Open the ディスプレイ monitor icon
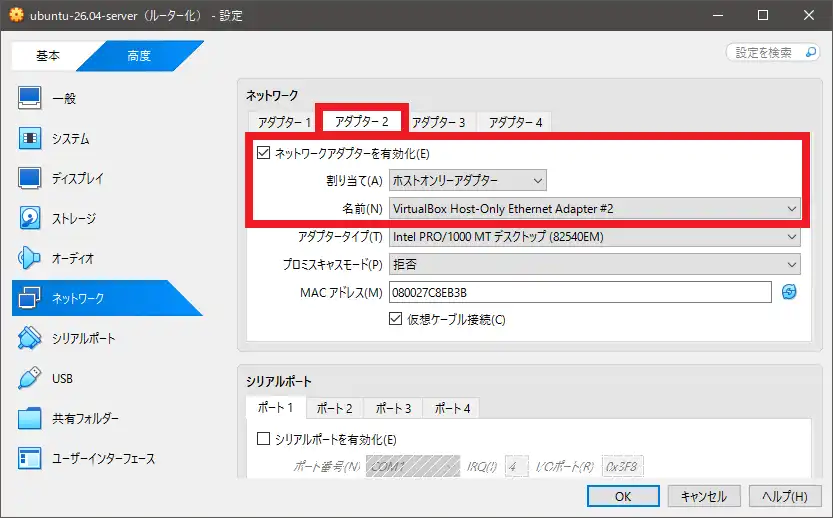Image resolution: width=833 pixels, height=518 pixels. pyautogui.click(x=29, y=179)
